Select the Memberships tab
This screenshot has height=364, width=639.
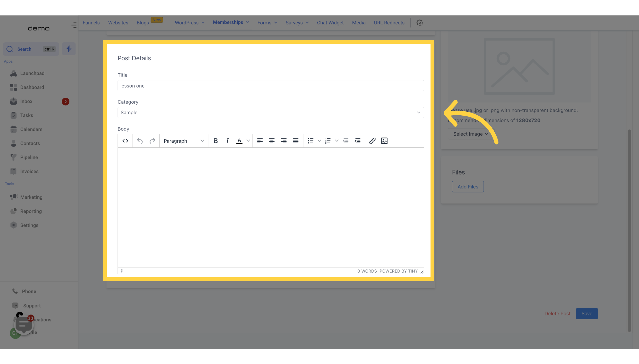(228, 22)
